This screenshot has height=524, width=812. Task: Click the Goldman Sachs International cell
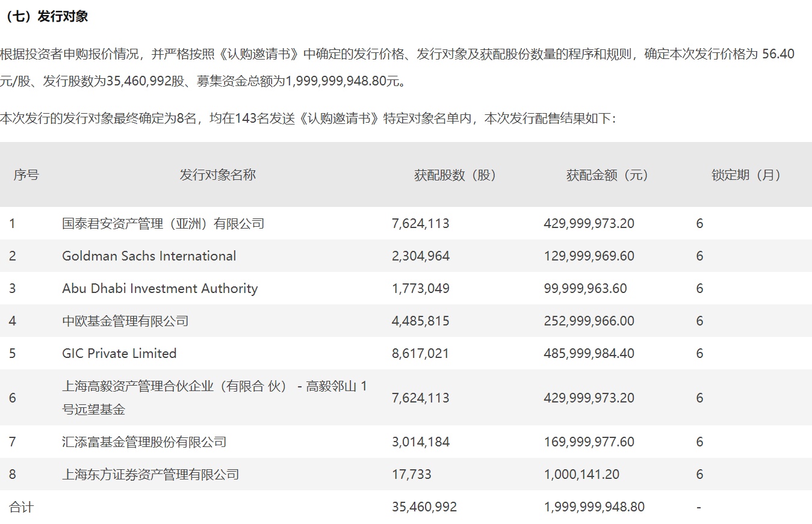[x=149, y=256]
